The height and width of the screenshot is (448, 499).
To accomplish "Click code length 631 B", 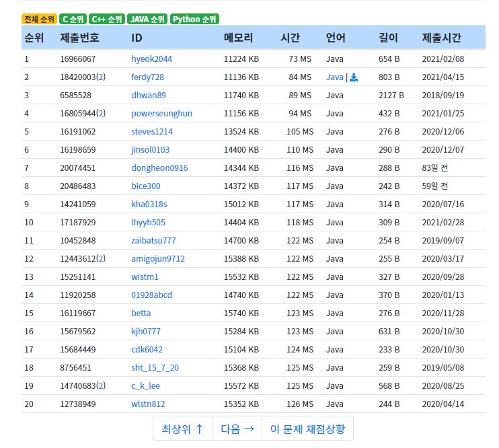I will coord(389,332).
